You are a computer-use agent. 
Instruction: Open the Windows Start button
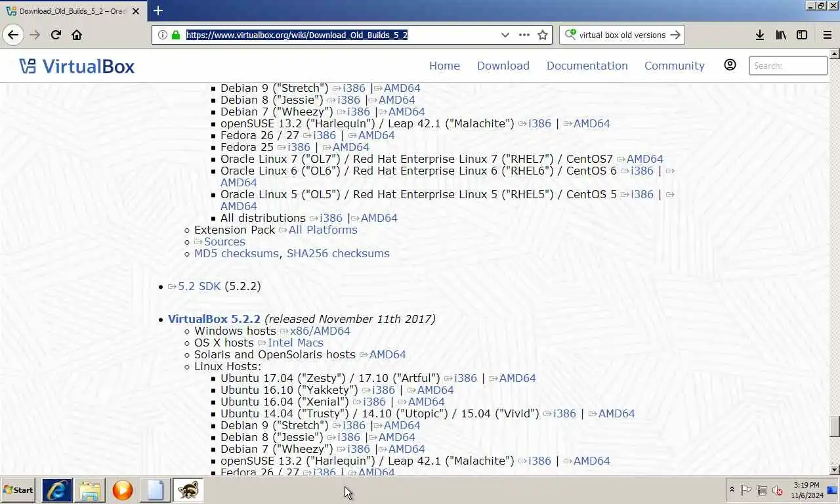(x=18, y=490)
